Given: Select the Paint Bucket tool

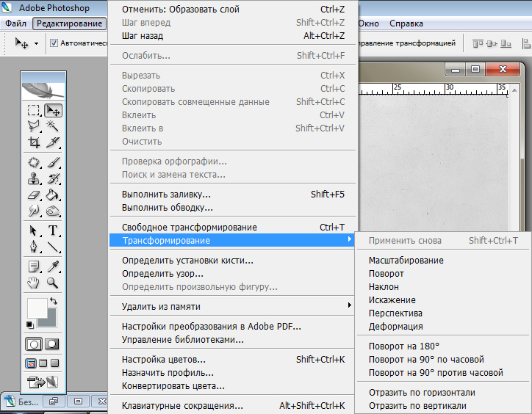Looking at the screenshot, I should (x=53, y=195).
